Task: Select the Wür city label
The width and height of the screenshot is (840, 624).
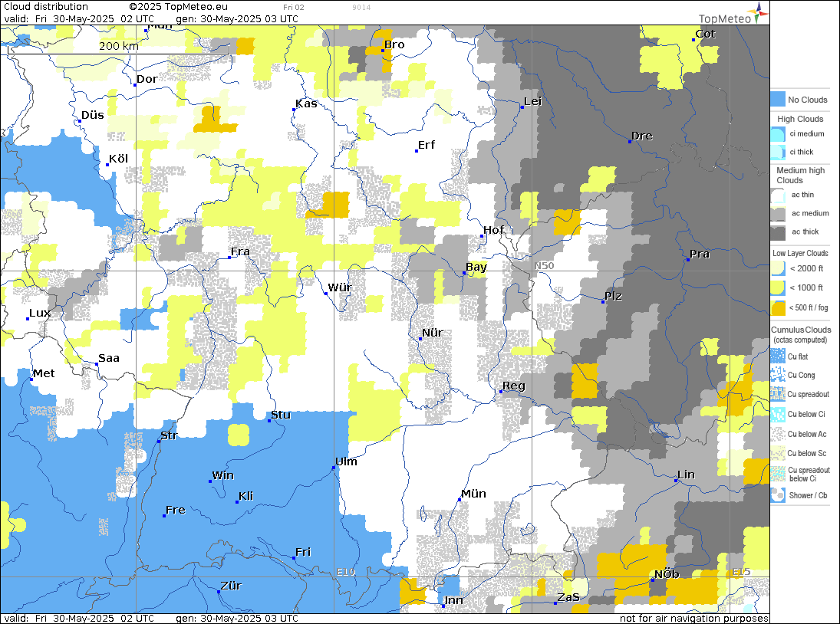Action: click(x=340, y=287)
